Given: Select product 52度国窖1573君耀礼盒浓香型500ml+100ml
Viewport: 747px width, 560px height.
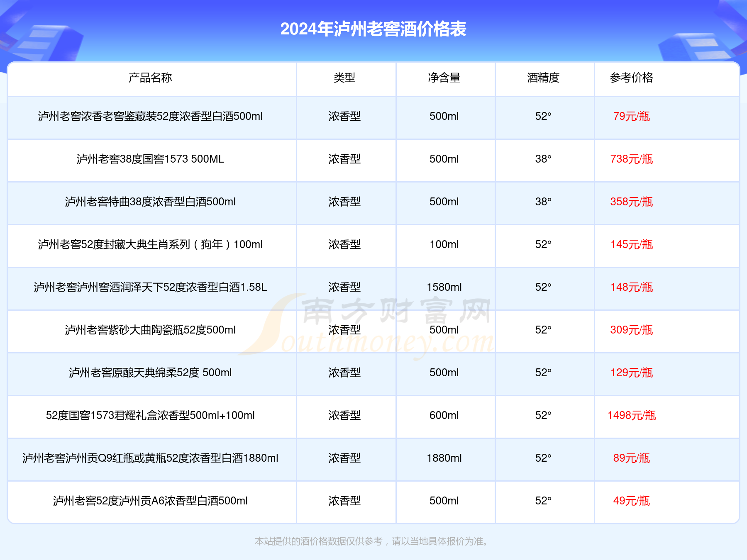Looking at the screenshot, I should pos(150,416).
